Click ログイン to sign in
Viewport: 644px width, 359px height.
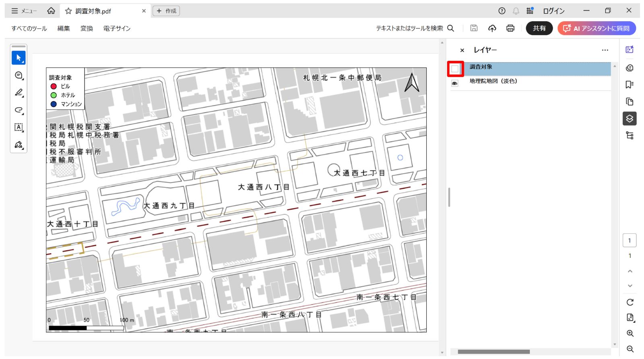click(x=553, y=11)
